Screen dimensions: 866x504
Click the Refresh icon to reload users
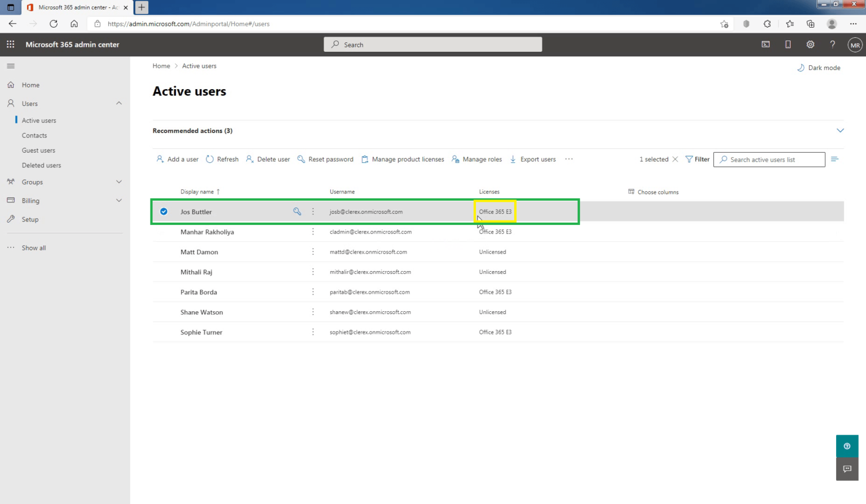(x=209, y=159)
